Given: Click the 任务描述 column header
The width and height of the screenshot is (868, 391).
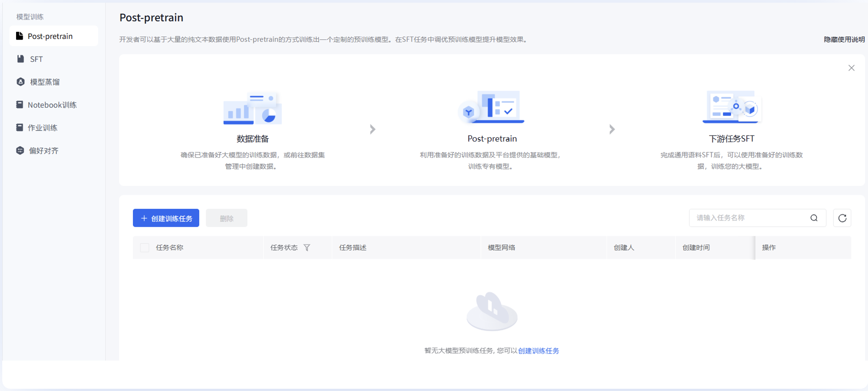Looking at the screenshot, I should click(353, 247).
